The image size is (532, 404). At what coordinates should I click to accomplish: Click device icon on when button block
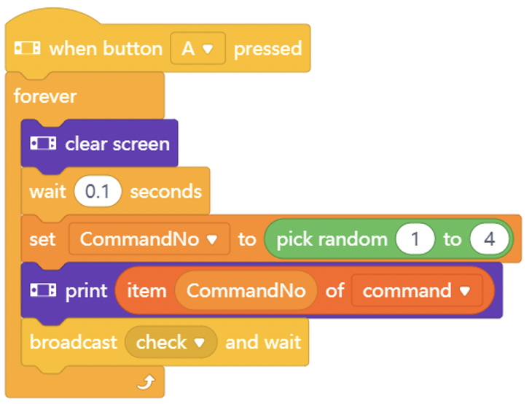click(28, 48)
